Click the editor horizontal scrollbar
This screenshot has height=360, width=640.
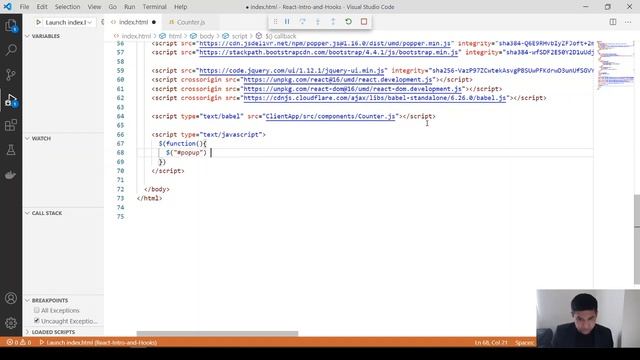(x=217, y=333)
